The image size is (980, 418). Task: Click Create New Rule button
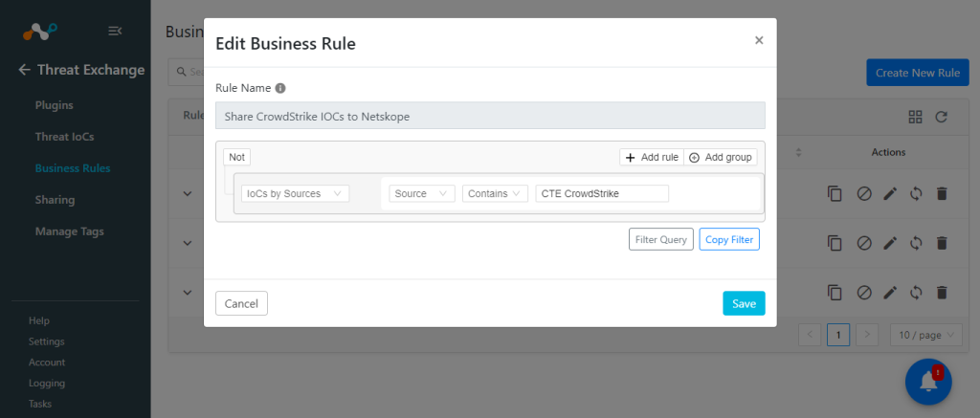(918, 73)
